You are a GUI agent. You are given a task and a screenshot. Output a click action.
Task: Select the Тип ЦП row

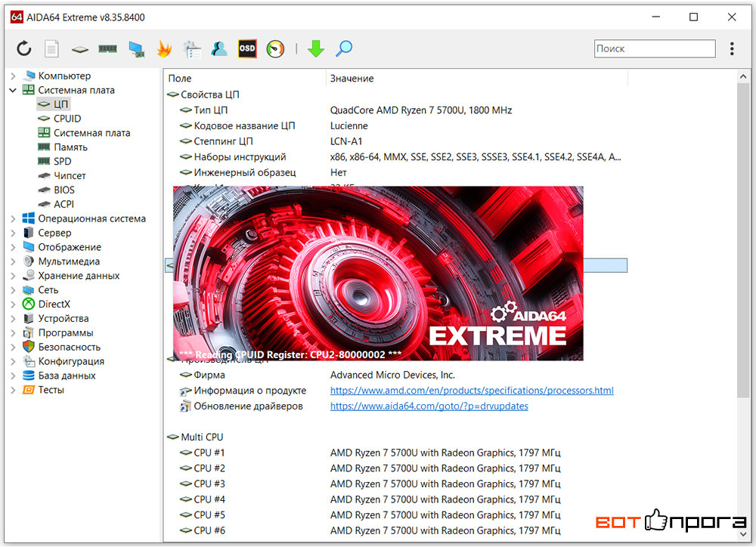[x=396, y=110]
